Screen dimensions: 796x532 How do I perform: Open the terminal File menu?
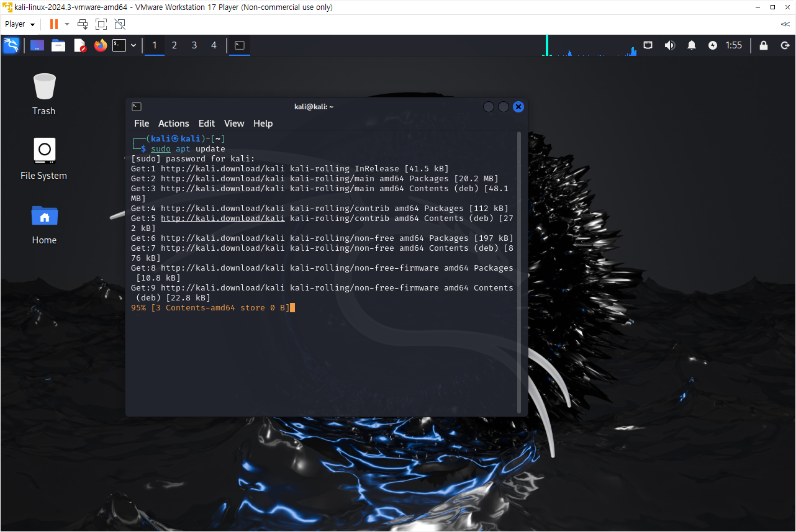(142, 124)
